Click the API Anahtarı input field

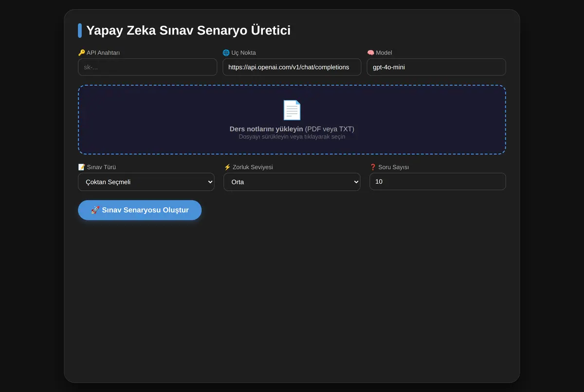click(x=147, y=67)
